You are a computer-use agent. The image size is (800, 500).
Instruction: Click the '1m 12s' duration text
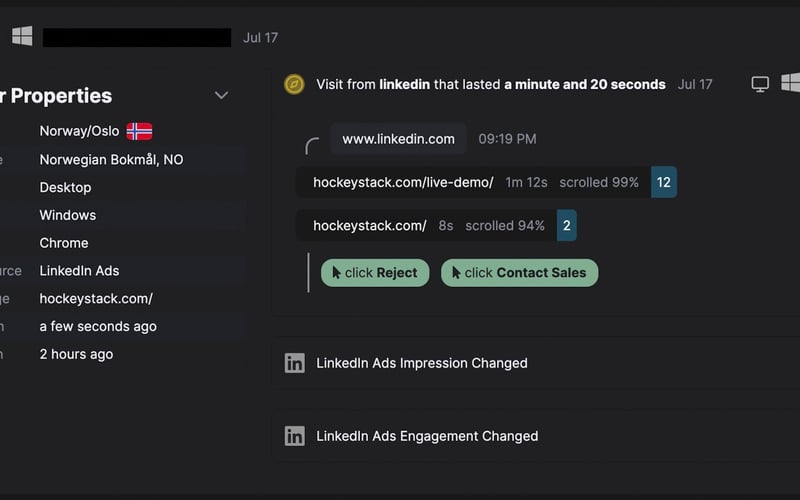(x=526, y=182)
